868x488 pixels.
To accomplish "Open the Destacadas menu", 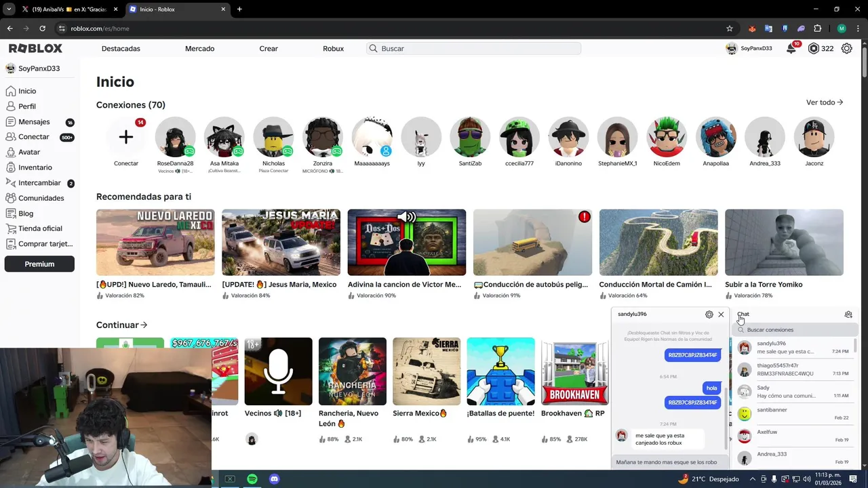I will click(121, 49).
